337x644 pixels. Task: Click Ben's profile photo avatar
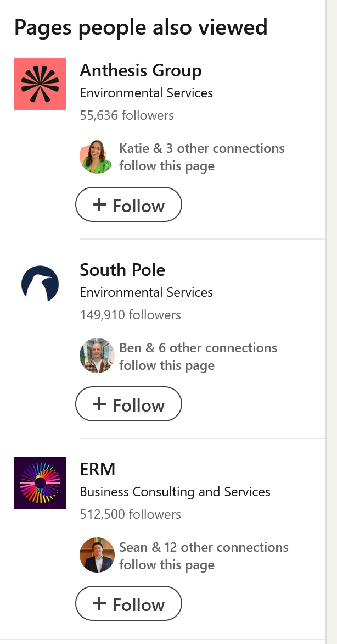(x=97, y=356)
